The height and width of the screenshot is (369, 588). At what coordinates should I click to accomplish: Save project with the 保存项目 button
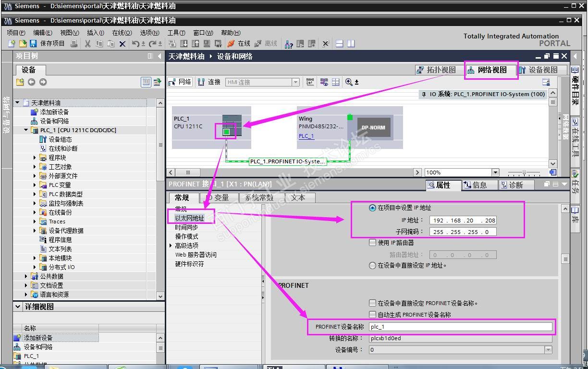[x=47, y=43]
